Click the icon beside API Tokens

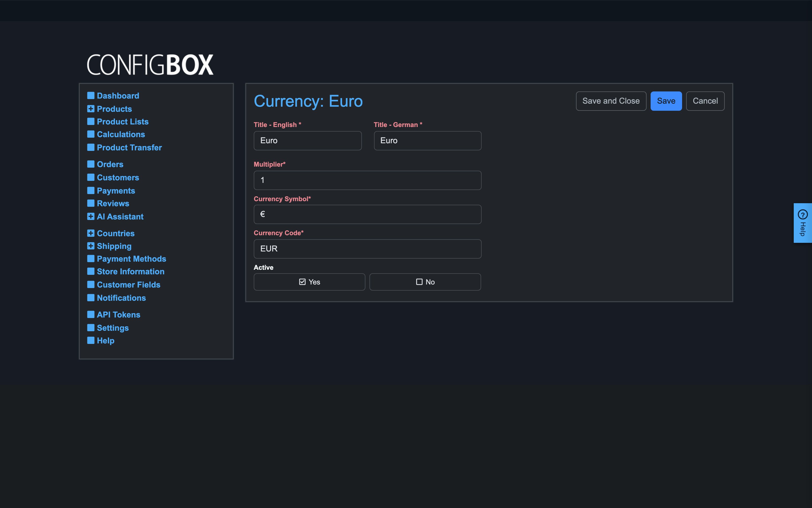tap(91, 315)
